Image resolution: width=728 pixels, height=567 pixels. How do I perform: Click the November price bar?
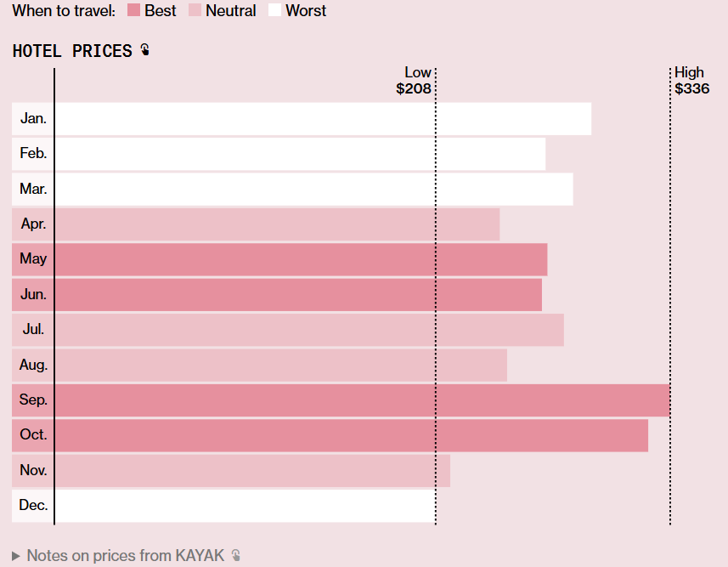coord(252,470)
